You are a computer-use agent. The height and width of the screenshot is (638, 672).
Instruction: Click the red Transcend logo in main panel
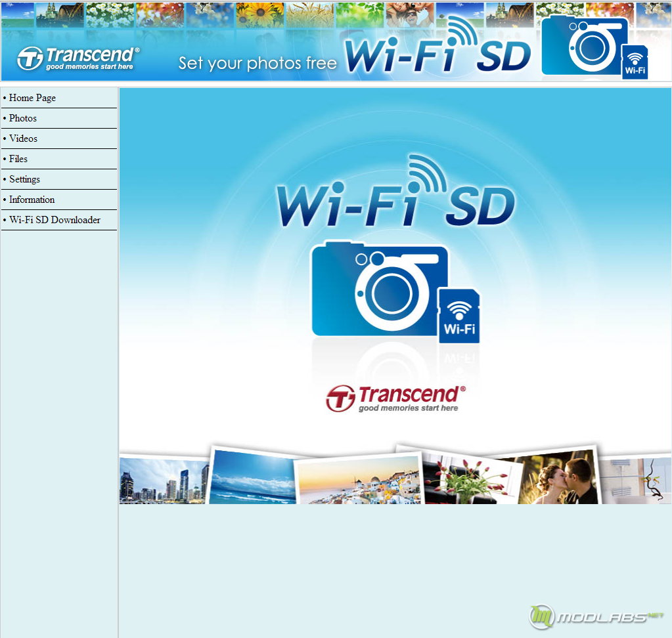click(395, 398)
